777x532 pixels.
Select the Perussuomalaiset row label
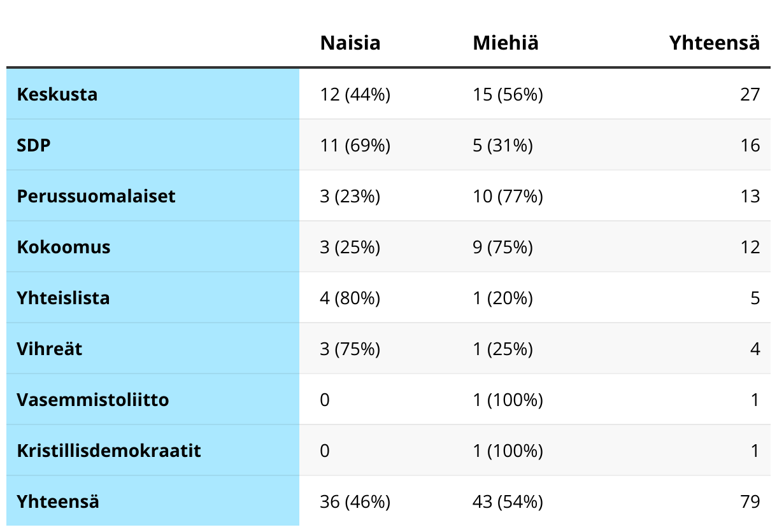coord(96,196)
